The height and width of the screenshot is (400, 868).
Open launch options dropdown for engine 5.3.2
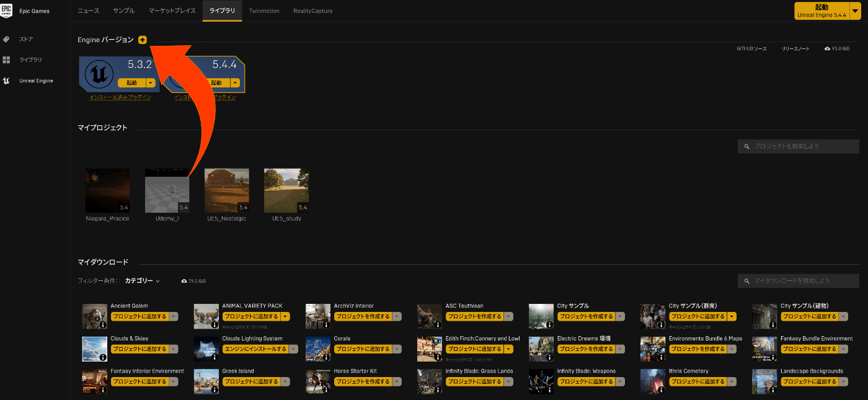pyautogui.click(x=151, y=82)
